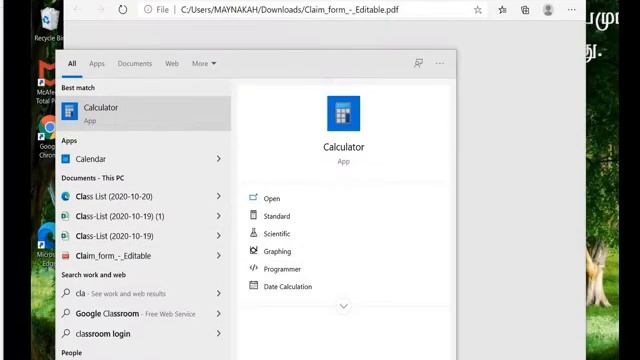Add page to favorites with star icon
This screenshot has height=360, width=640.
tap(478, 10)
